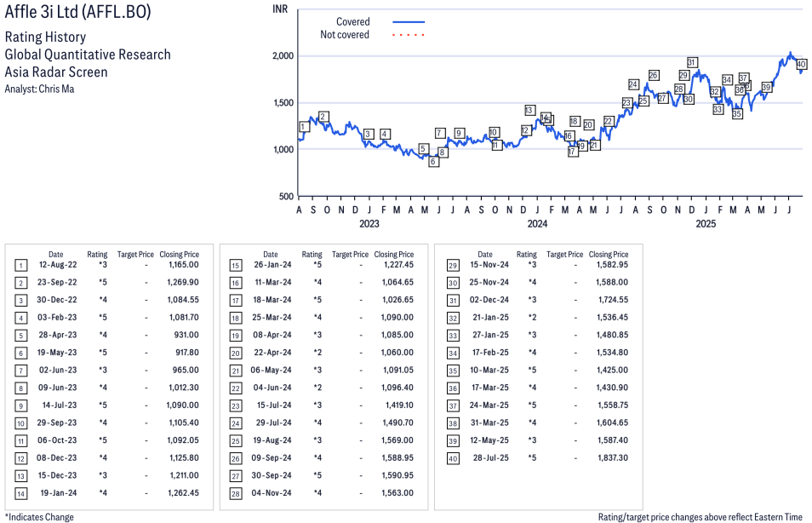The width and height of the screenshot is (812, 523).
Task: Click the date 28-Jul-25
Action: [x=491, y=458]
